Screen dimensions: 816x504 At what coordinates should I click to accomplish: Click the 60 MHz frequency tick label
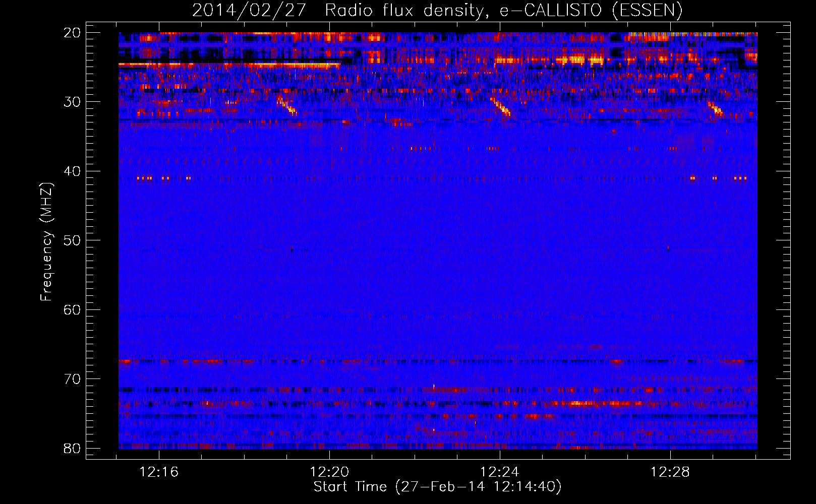pos(72,310)
